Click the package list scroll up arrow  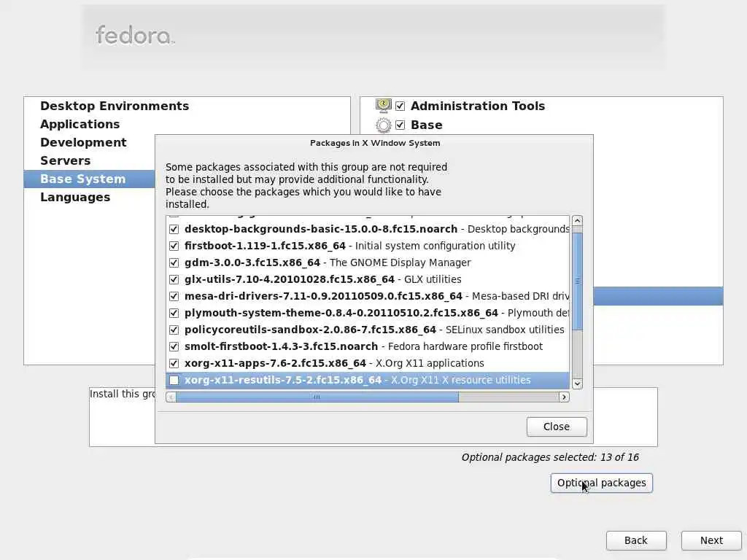pyautogui.click(x=578, y=220)
